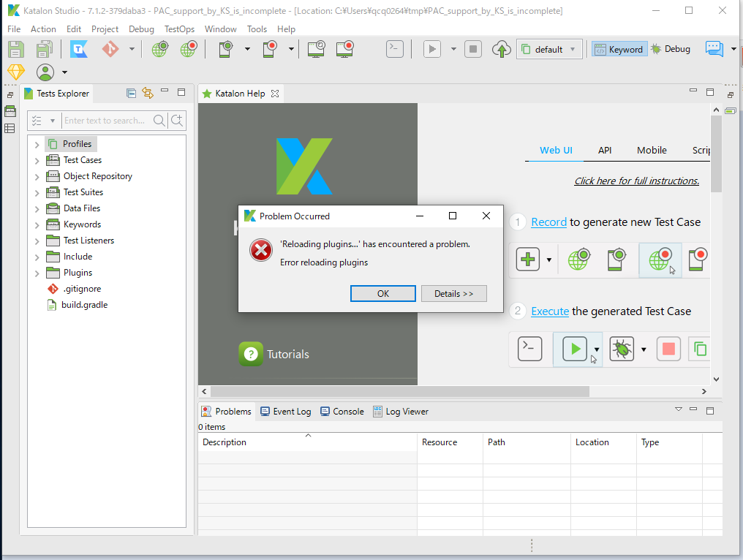Click here for full instructions link
This screenshot has width=743, height=560.
click(x=636, y=181)
